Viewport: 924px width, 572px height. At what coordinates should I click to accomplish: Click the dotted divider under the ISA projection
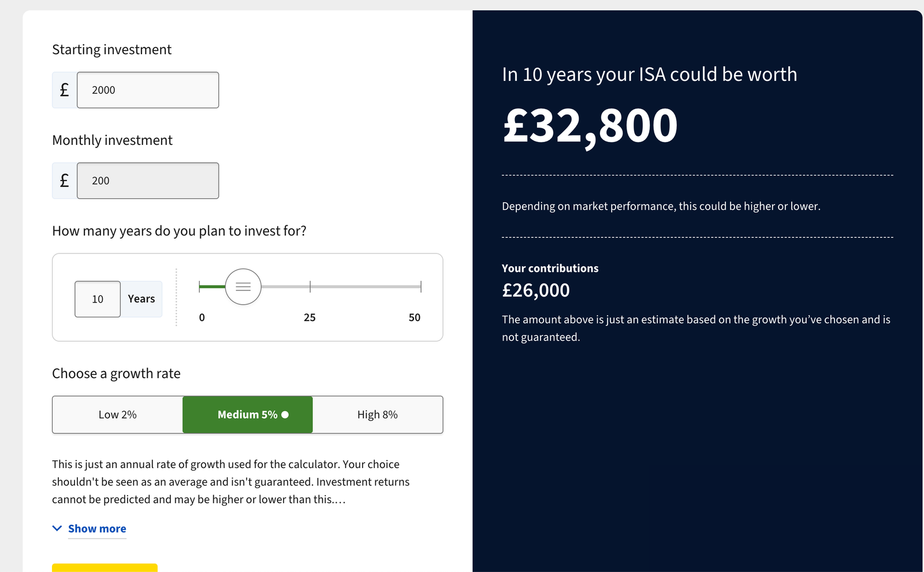tap(697, 174)
